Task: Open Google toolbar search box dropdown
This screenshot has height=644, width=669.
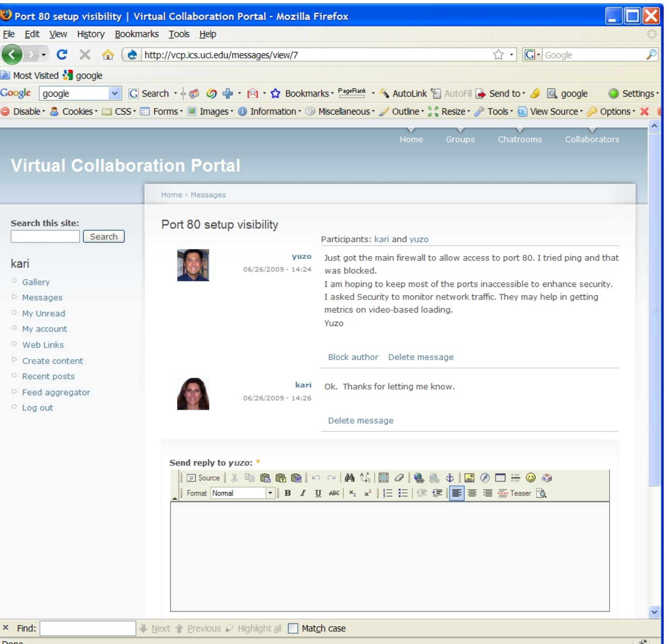Action: coord(115,93)
